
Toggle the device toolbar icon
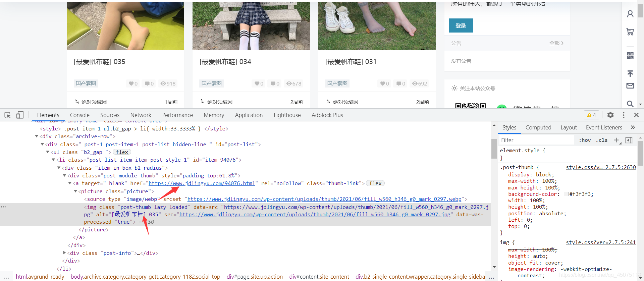pyautogui.click(x=20, y=115)
